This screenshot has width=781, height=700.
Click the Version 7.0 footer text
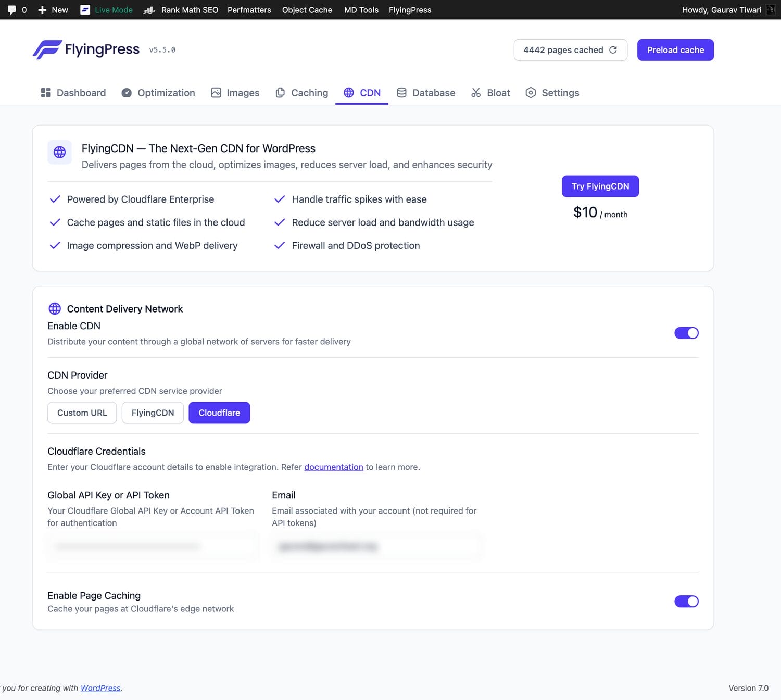(x=748, y=688)
